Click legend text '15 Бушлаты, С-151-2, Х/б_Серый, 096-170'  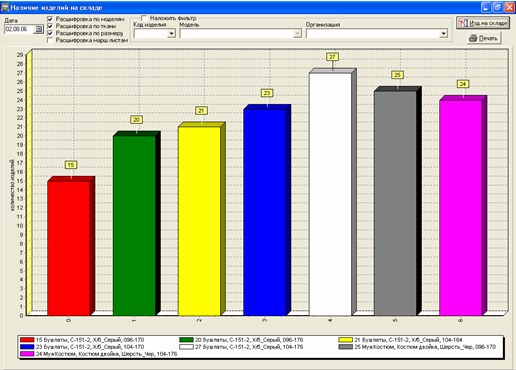click(90, 340)
